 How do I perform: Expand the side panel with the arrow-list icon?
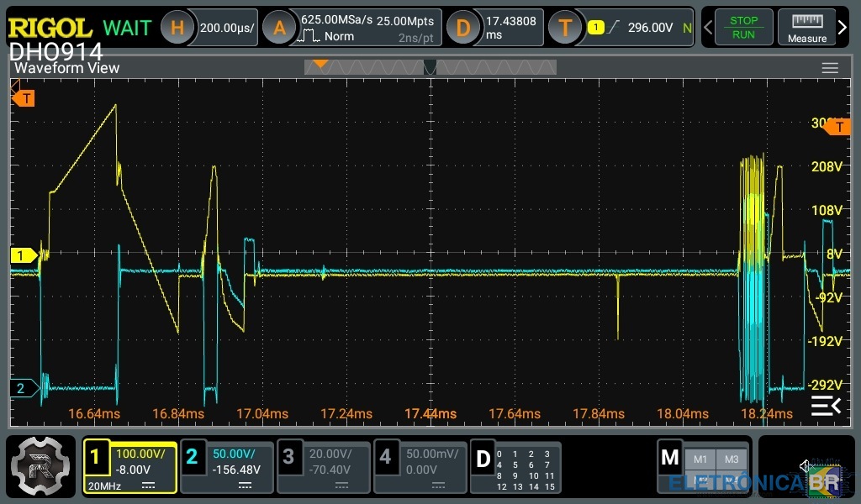coord(825,407)
